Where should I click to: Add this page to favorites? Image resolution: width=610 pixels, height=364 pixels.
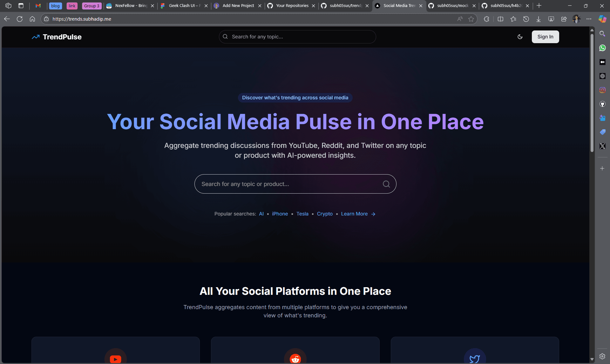coord(471,19)
